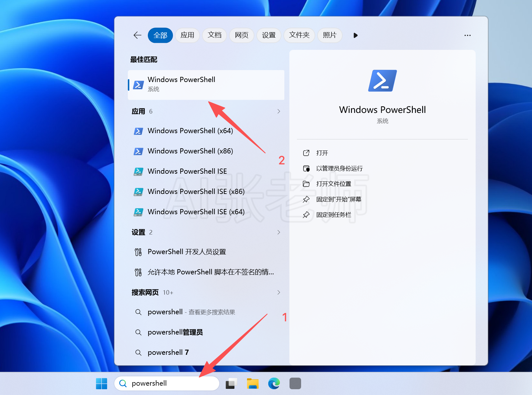The height and width of the screenshot is (395, 532).
Task: Switch to the 文档 filter tab
Action: click(214, 35)
